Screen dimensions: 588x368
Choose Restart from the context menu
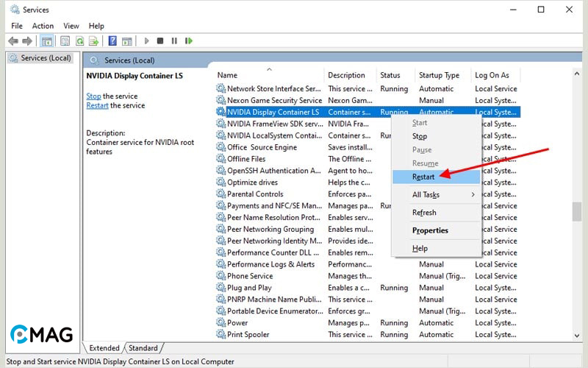[423, 177]
